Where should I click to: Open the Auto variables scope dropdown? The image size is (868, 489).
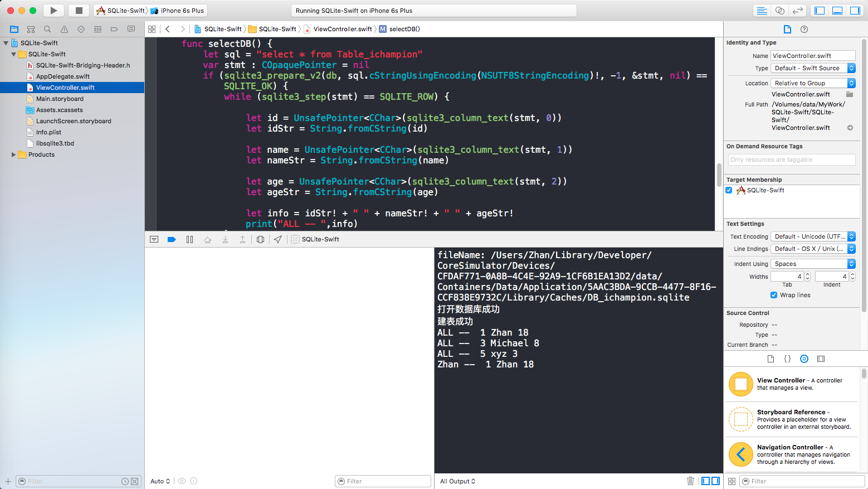coord(160,481)
